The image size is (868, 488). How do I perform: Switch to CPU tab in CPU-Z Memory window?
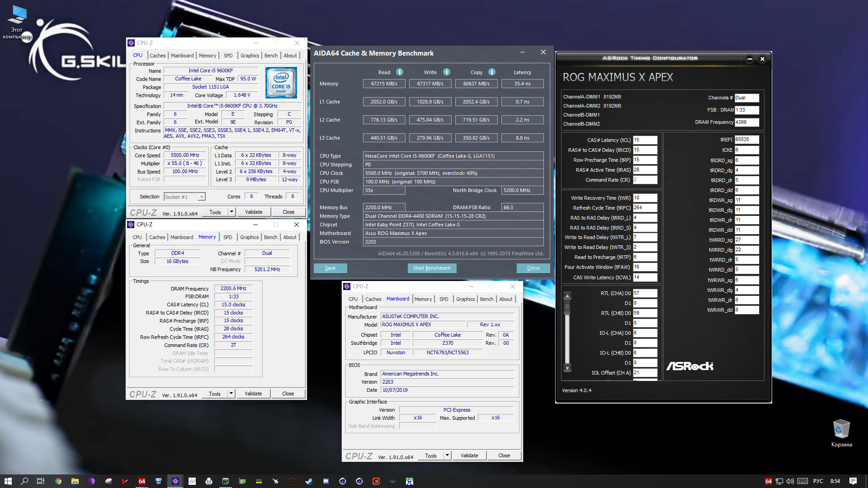pyautogui.click(x=137, y=237)
